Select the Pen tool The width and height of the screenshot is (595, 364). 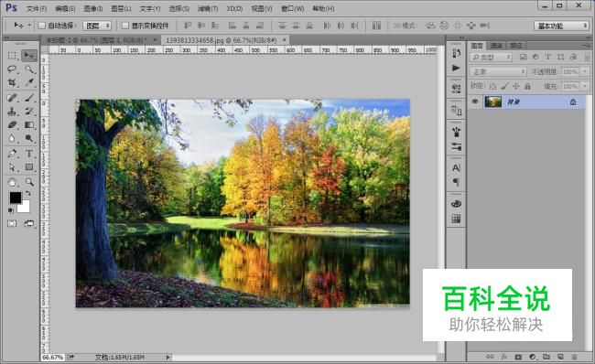coord(12,154)
